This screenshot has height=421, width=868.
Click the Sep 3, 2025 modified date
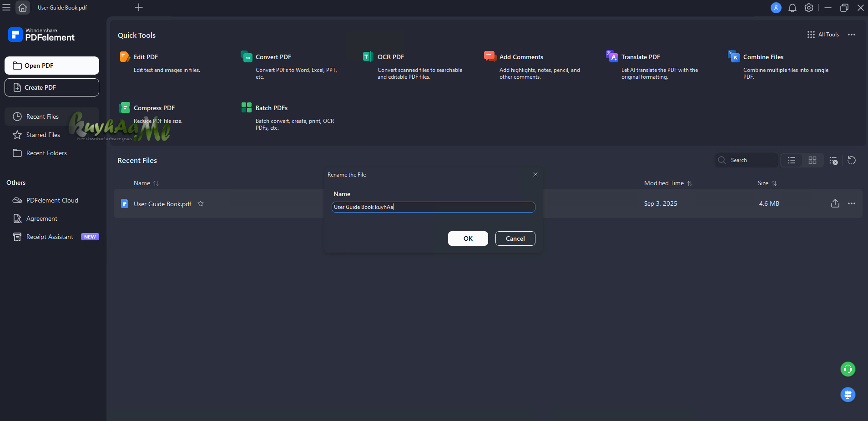coord(661,203)
